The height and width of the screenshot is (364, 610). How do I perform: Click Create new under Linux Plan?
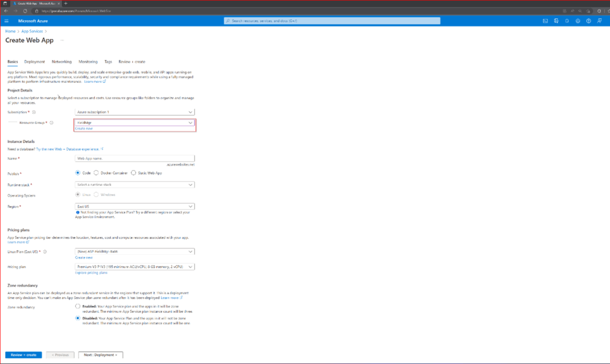pos(83,257)
